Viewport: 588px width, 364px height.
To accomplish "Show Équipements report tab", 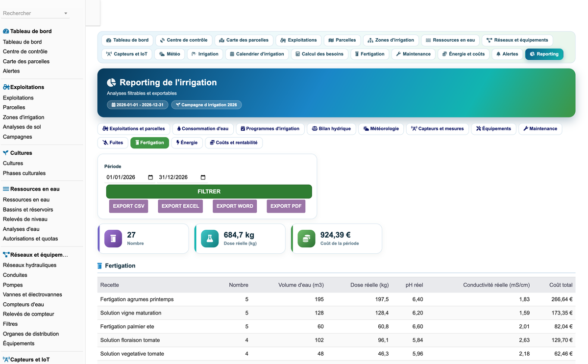I will [x=493, y=128].
